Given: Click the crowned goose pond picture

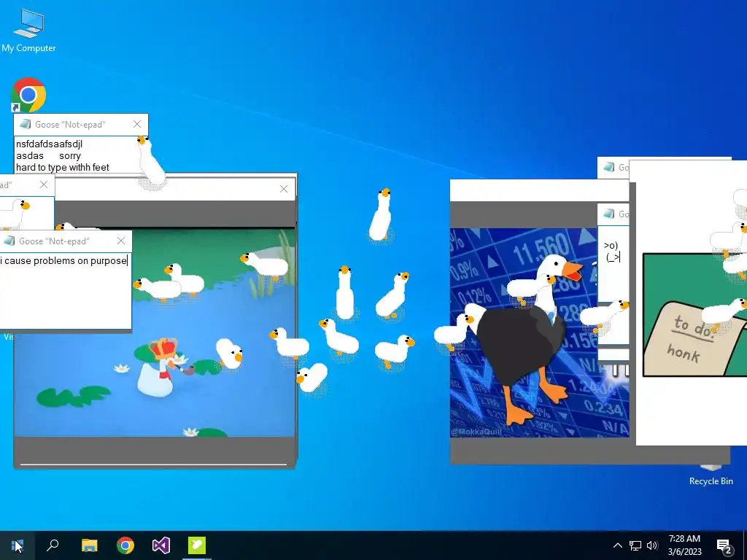Looking at the screenshot, I should click(x=155, y=332).
